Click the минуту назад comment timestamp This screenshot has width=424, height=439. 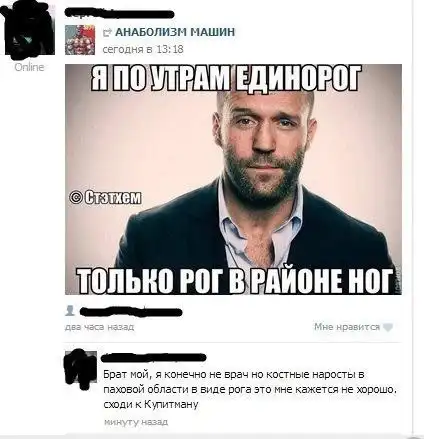coord(136,422)
